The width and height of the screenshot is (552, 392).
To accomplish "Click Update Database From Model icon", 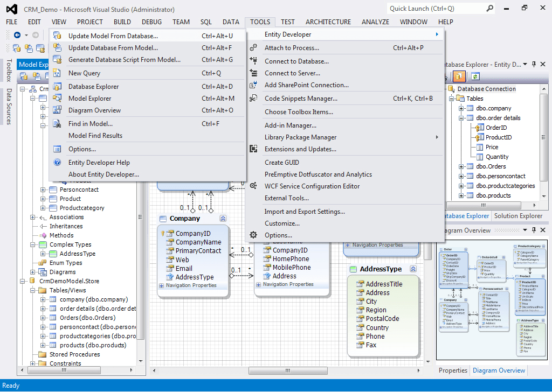I will 57,47.
